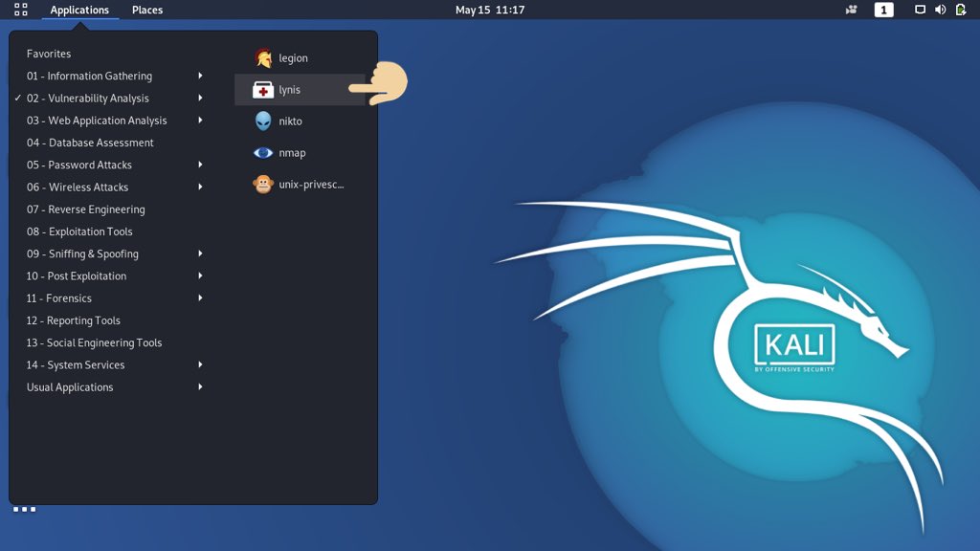Expand the 03 - Web Application Analysis arrow
This screenshot has height=551, width=980.
click(x=200, y=120)
